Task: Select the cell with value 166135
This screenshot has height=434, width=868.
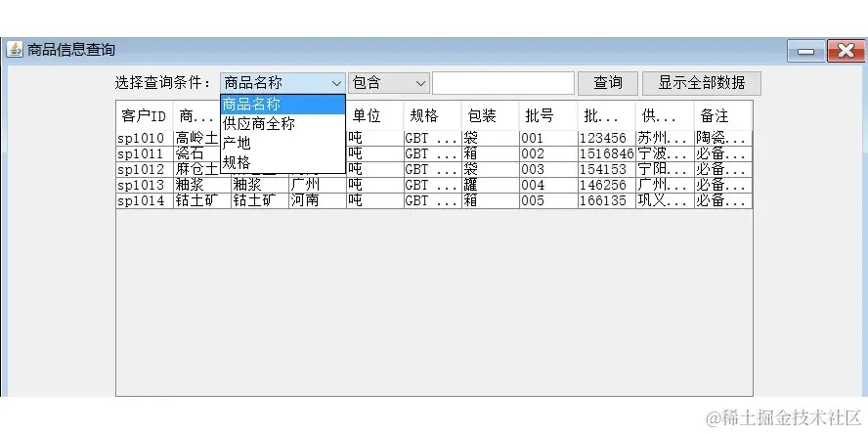Action: tap(606, 200)
